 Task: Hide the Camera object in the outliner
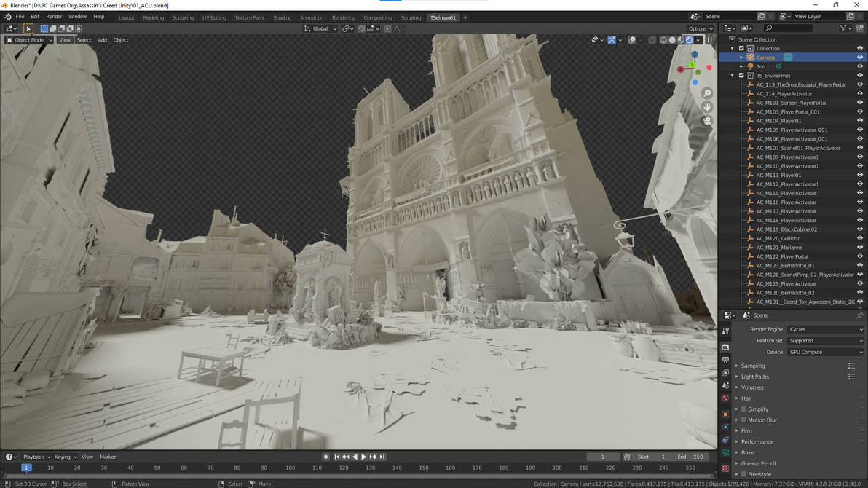coord(860,58)
